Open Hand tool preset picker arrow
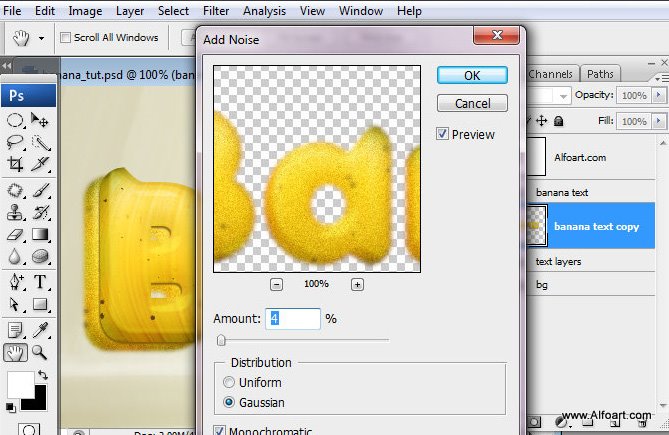 click(41, 38)
